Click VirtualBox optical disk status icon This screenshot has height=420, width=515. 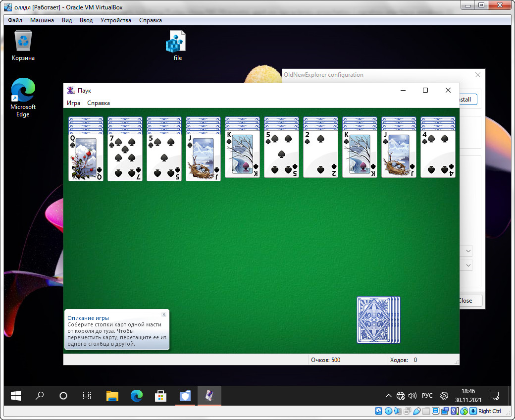pyautogui.click(x=388, y=411)
